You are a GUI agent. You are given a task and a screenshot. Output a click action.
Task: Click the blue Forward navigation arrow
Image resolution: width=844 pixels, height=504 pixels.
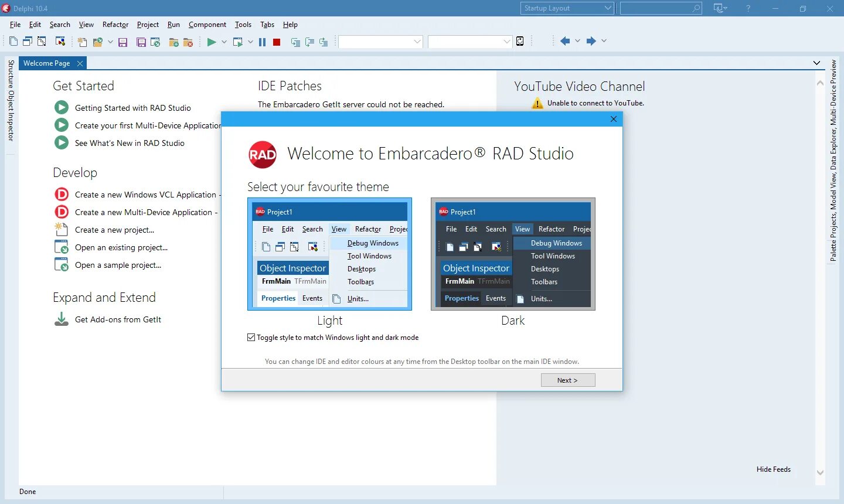coord(591,41)
